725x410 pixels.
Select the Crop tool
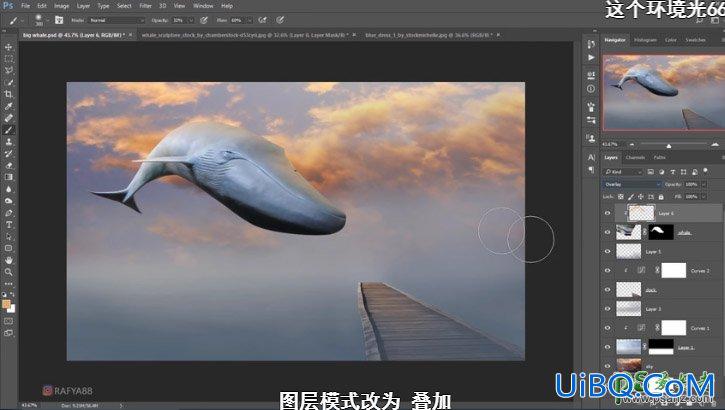tap(8, 94)
